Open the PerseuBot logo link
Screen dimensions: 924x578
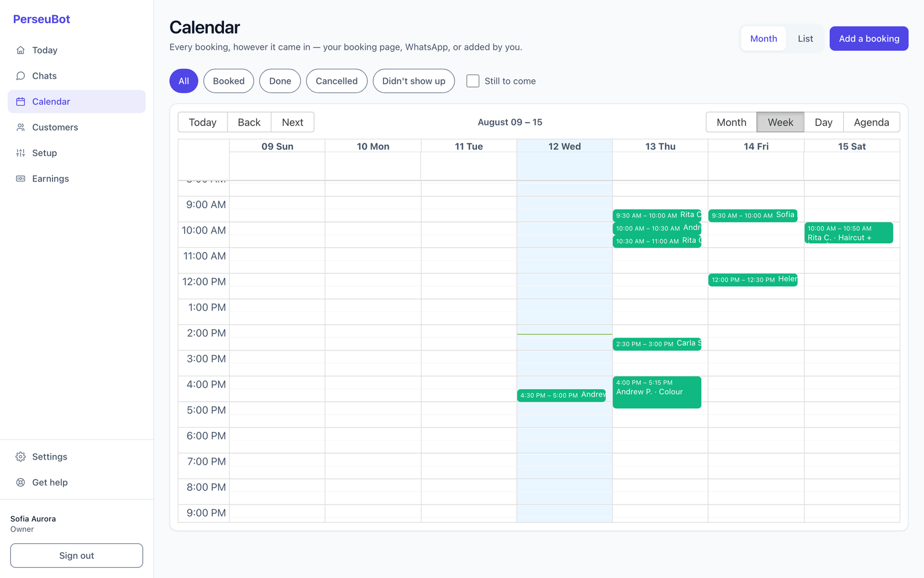42,19
